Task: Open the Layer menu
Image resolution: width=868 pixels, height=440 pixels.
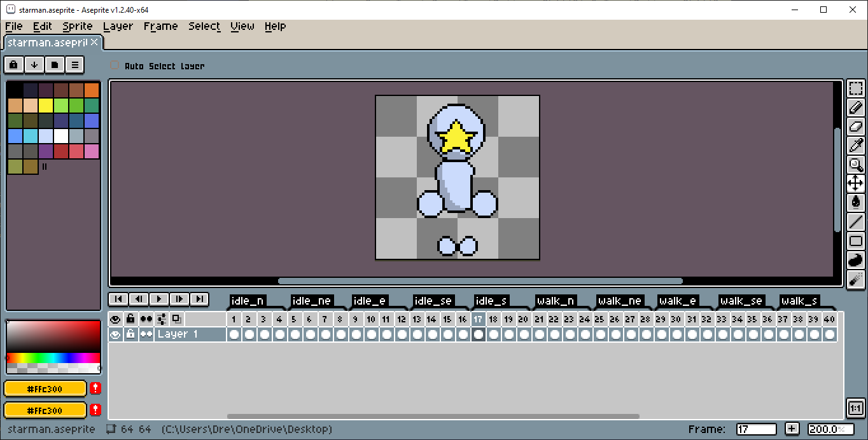Action: (118, 26)
